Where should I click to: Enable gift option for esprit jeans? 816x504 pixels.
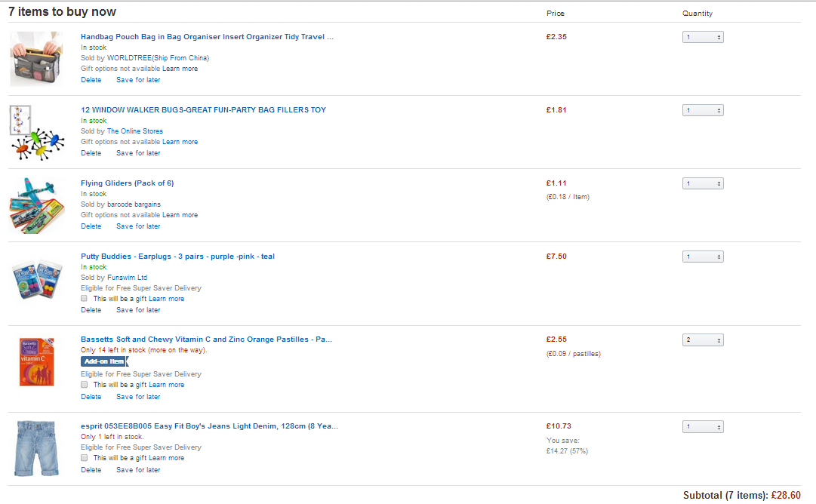(x=84, y=458)
